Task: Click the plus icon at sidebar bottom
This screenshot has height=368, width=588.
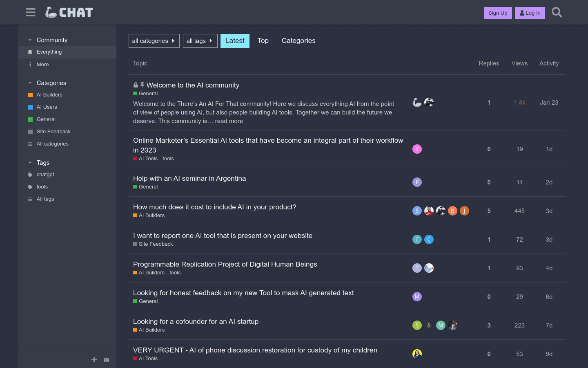Action: pos(94,360)
